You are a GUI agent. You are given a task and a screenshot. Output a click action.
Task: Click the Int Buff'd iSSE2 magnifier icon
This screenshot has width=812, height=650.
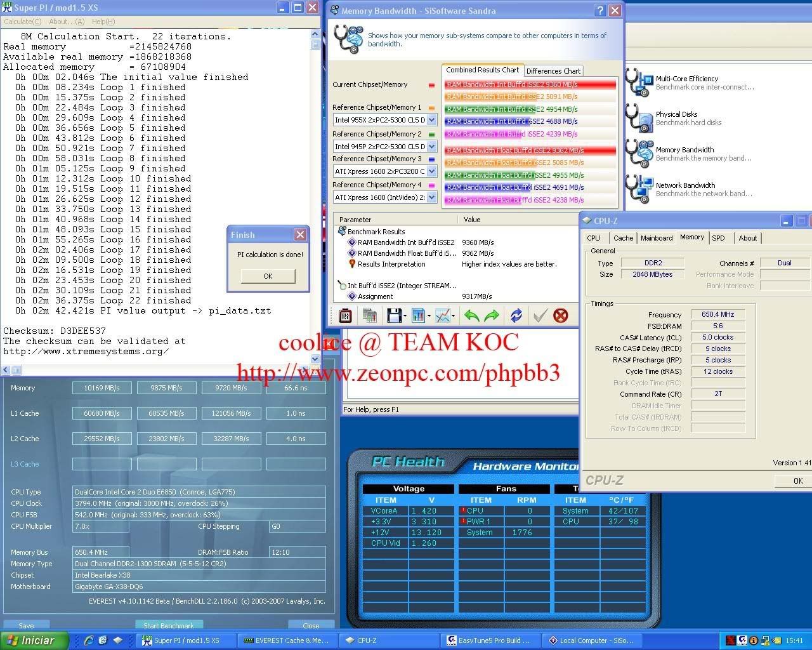(342, 286)
